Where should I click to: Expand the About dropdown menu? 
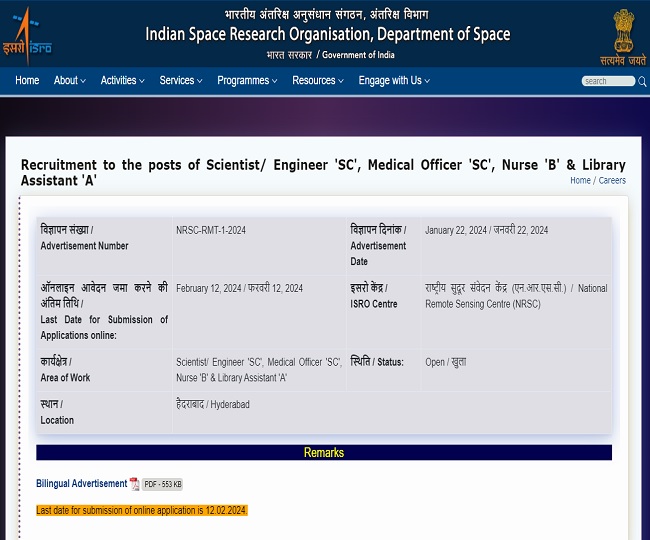(x=69, y=81)
